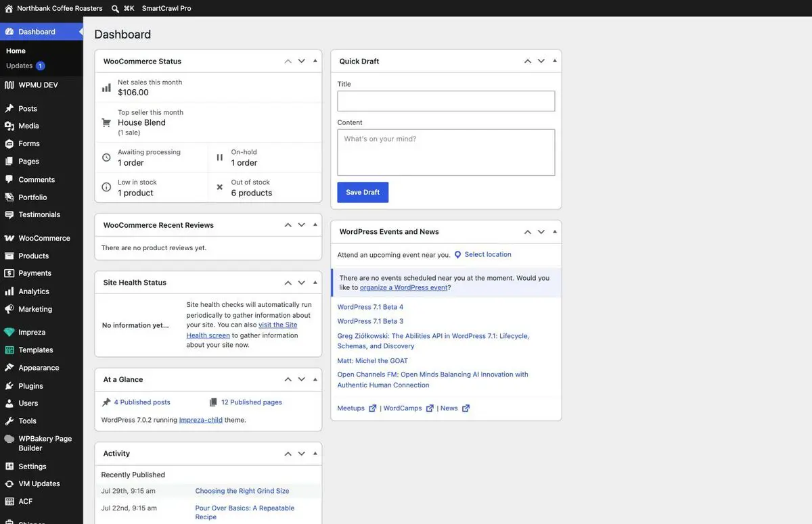Image resolution: width=812 pixels, height=524 pixels.
Task: Move Quick Draft widget up
Action: click(528, 61)
